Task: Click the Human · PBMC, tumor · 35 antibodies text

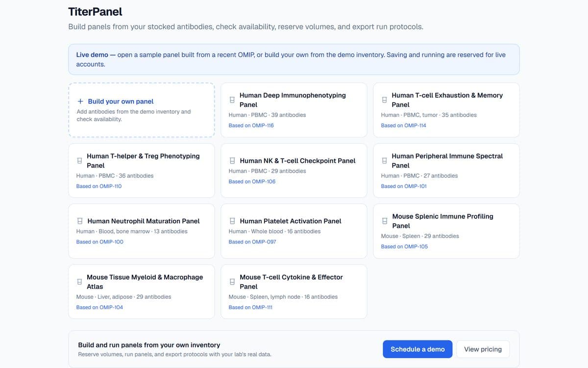Action: pos(429,115)
